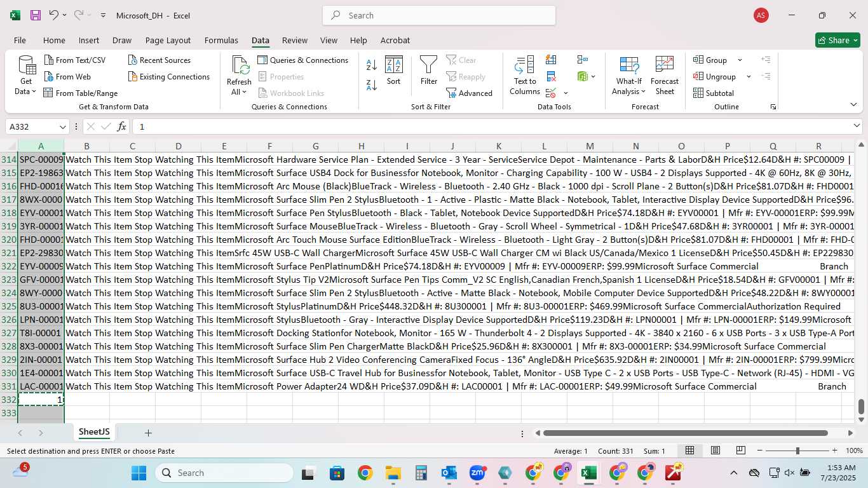Toggle the Filter funnel button
868x488 pixels.
click(x=429, y=70)
